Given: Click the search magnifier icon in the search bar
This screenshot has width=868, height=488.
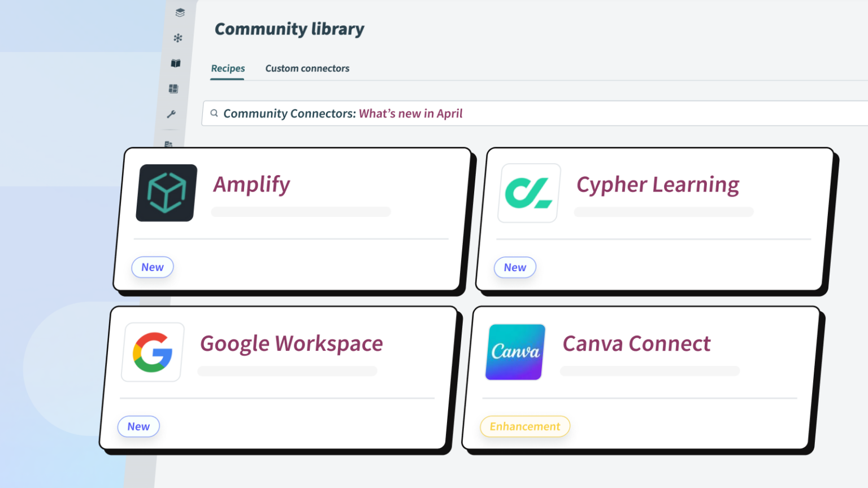Looking at the screenshot, I should coord(214,113).
